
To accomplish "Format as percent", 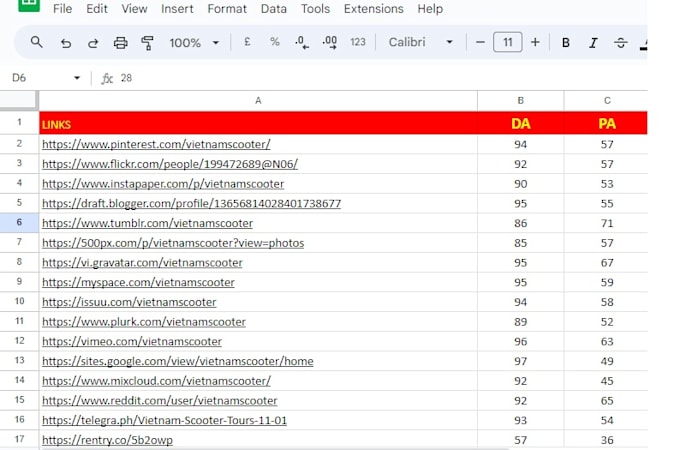I will coord(275,42).
